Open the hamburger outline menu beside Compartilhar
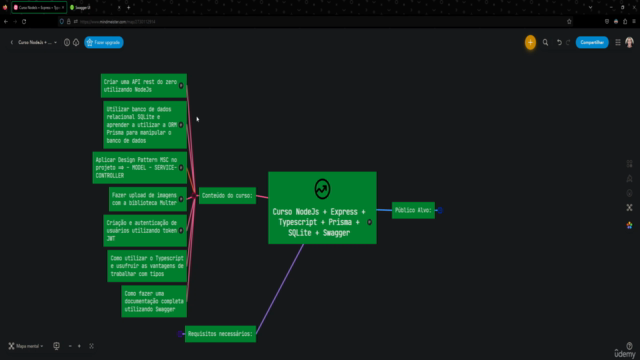Image resolution: width=640 pixels, height=360 pixels. [x=618, y=42]
